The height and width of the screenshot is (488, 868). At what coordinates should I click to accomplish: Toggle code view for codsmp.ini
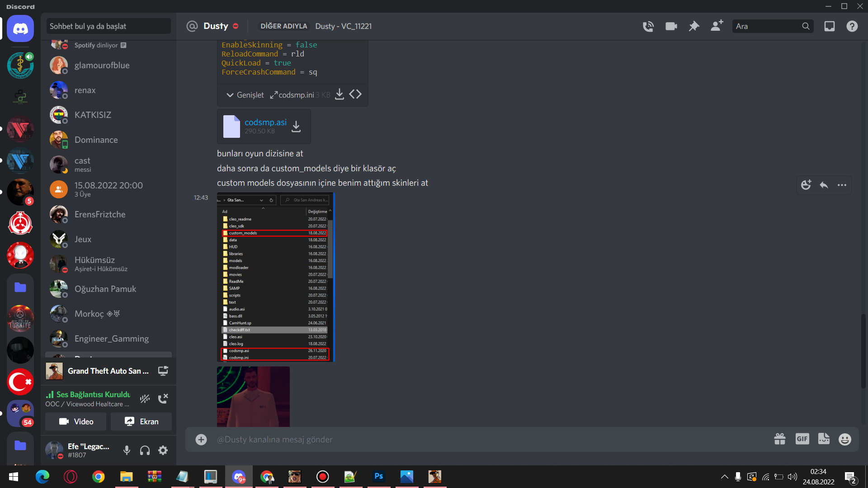(355, 94)
